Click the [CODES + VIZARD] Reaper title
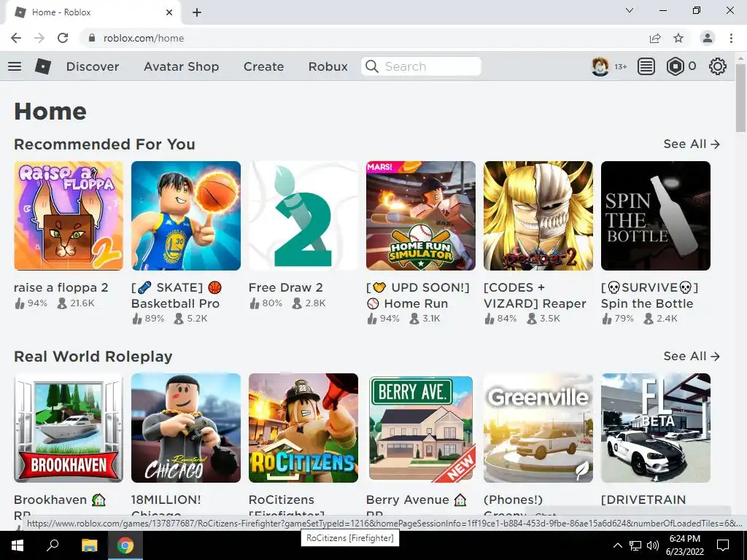The image size is (747, 560). 535,295
